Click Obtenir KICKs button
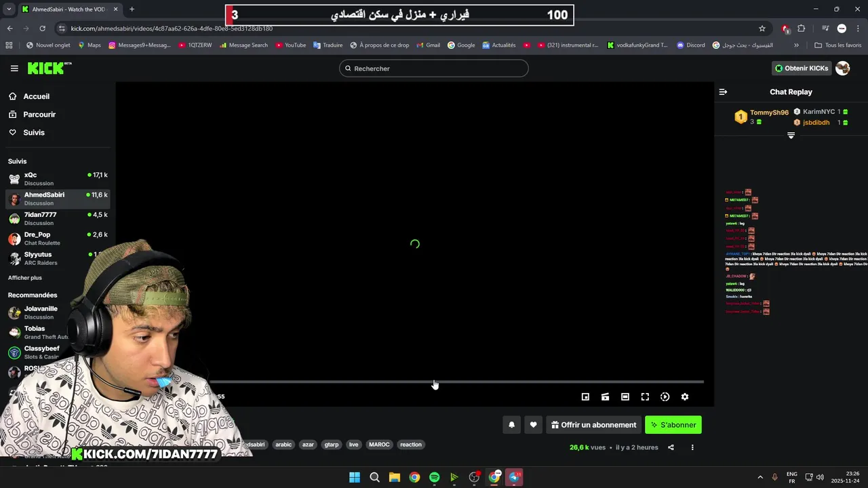 802,68
